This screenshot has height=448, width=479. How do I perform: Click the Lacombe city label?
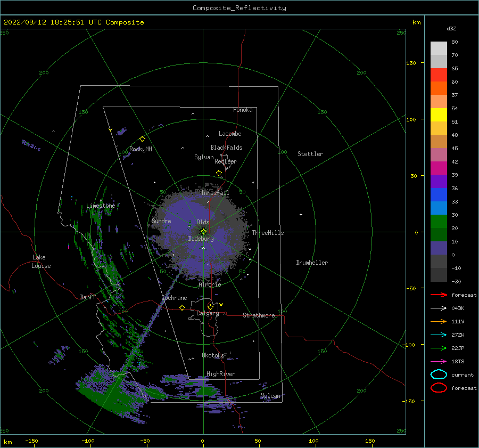pyautogui.click(x=230, y=134)
